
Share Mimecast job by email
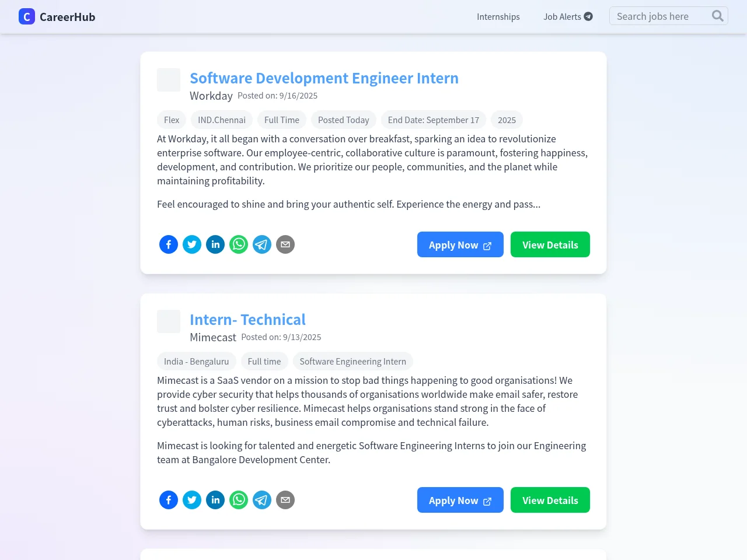click(285, 500)
